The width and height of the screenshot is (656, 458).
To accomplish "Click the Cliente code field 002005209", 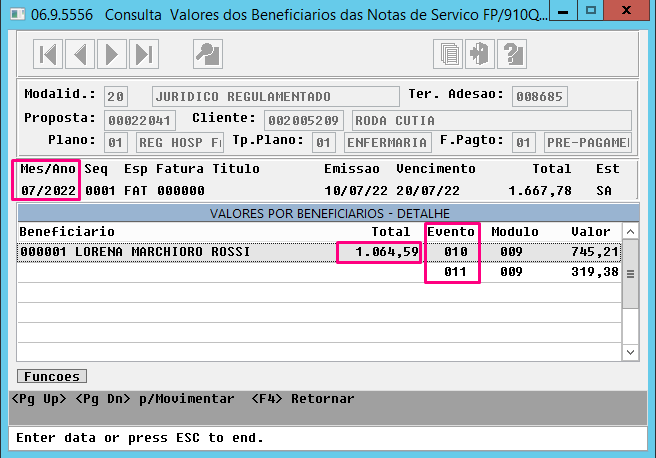I will tap(304, 120).
